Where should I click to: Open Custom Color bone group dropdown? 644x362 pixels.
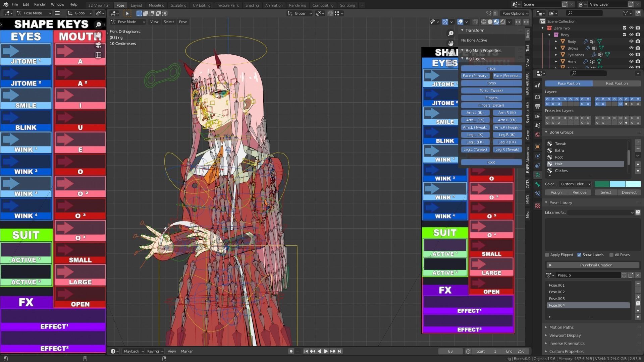(x=576, y=184)
